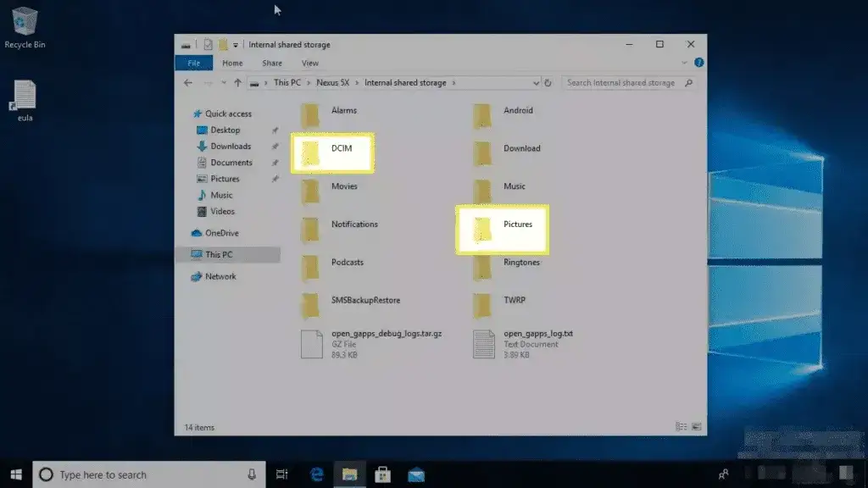The height and width of the screenshot is (488, 868).
Task: Expand the ribbon with chevron
Action: 687,63
